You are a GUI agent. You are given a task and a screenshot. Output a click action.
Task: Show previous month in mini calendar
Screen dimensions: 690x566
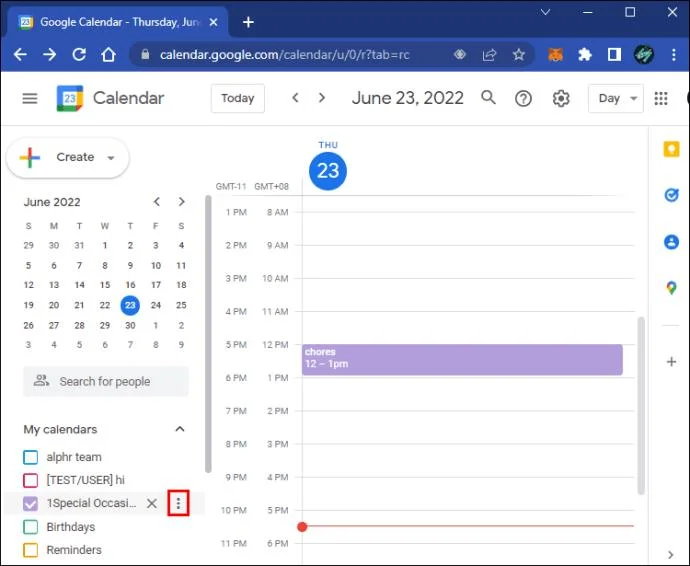pos(157,202)
